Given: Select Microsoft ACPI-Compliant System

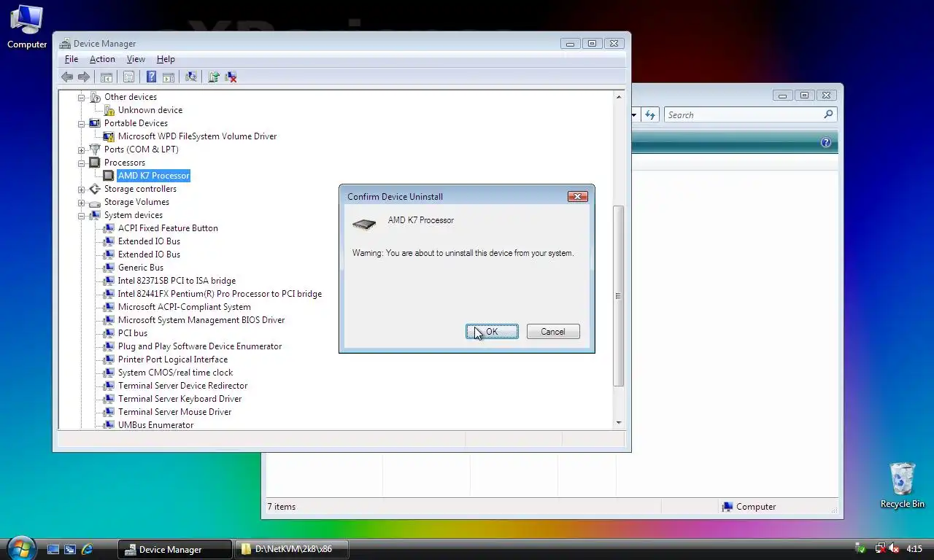Looking at the screenshot, I should pos(185,307).
